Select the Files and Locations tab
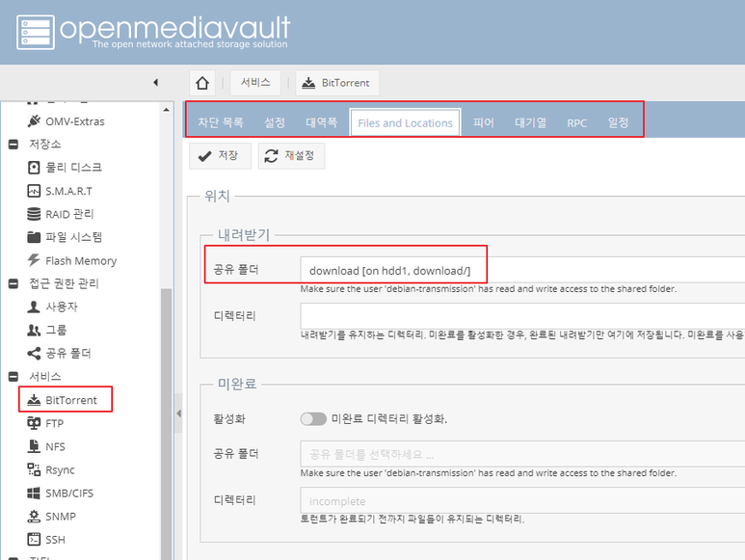745x560 pixels. (406, 123)
